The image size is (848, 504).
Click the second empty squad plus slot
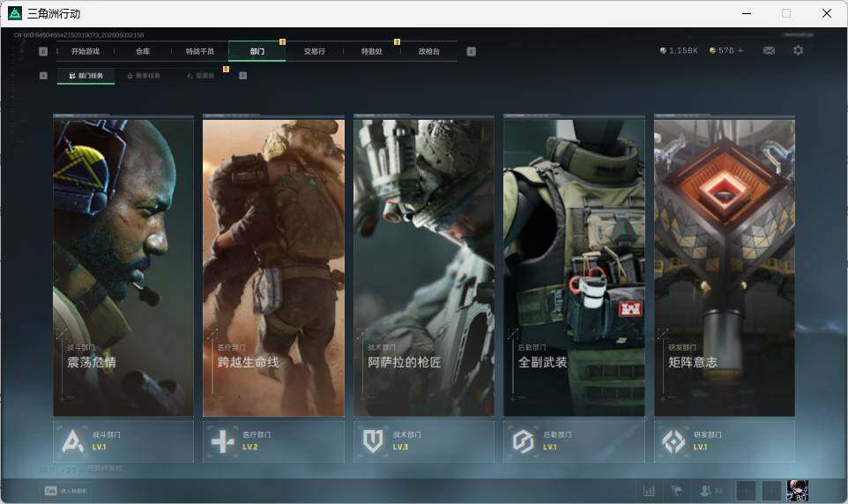coord(771,491)
